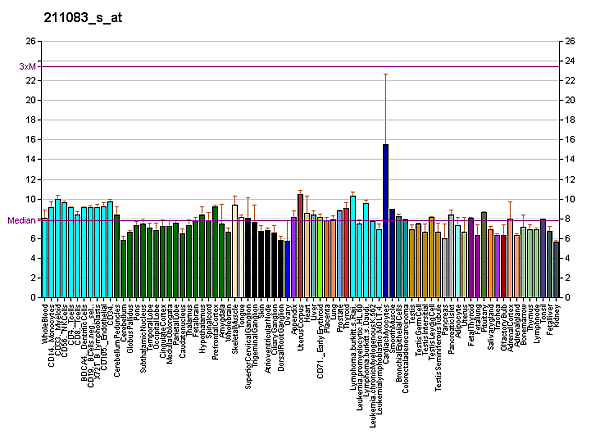Select the PrefrontalCortex dark green bar
The image size is (600, 434).
[x=215, y=252]
